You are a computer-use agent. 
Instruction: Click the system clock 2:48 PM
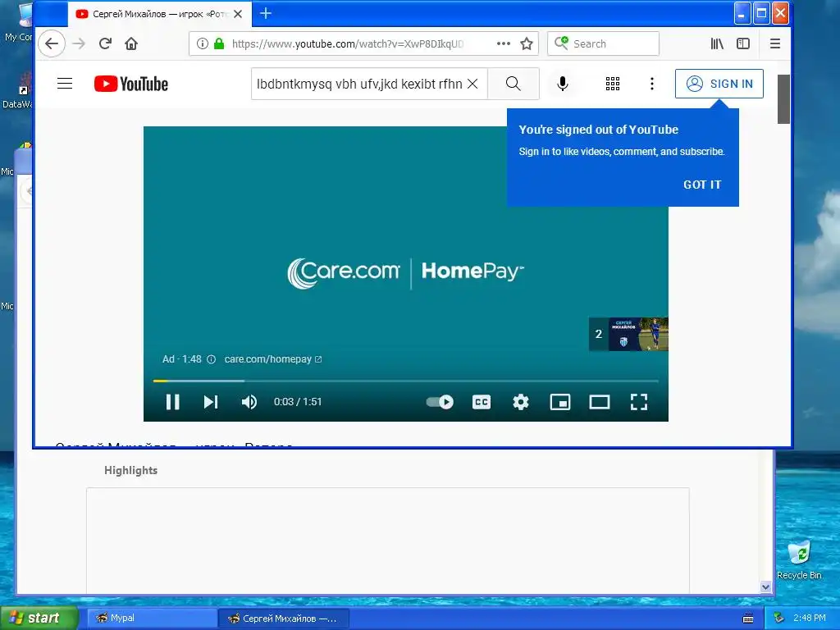[x=810, y=619]
